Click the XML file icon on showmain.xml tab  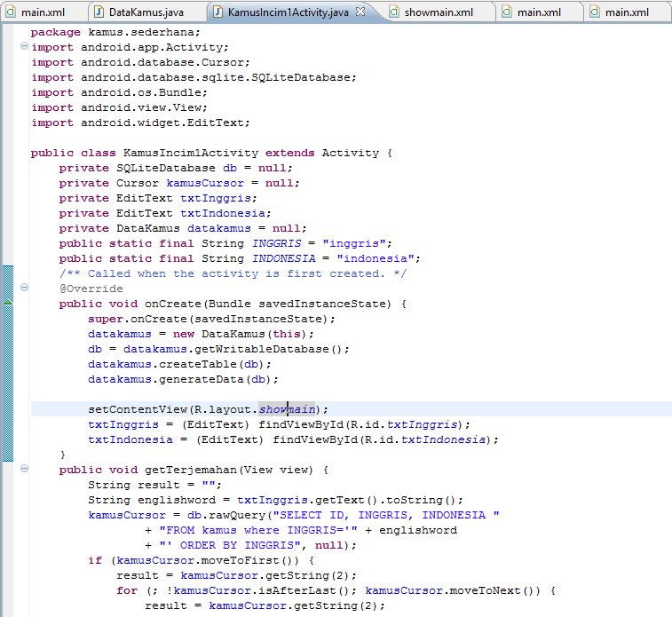tap(394, 12)
